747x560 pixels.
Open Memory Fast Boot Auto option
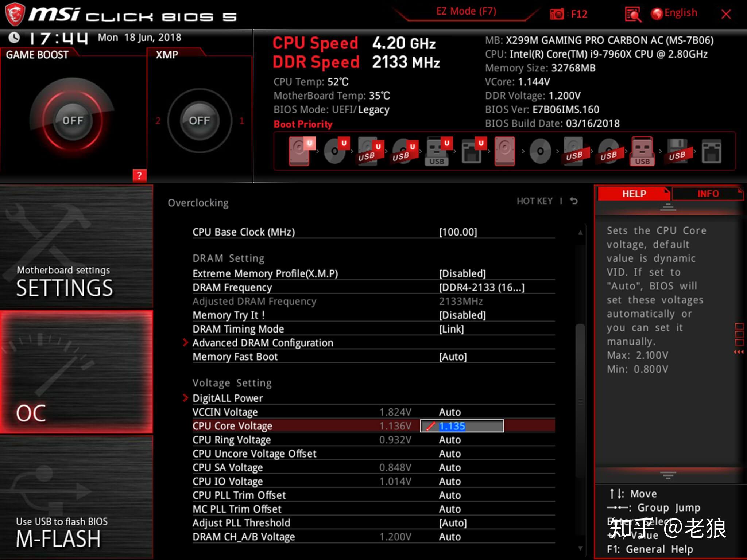(x=453, y=357)
